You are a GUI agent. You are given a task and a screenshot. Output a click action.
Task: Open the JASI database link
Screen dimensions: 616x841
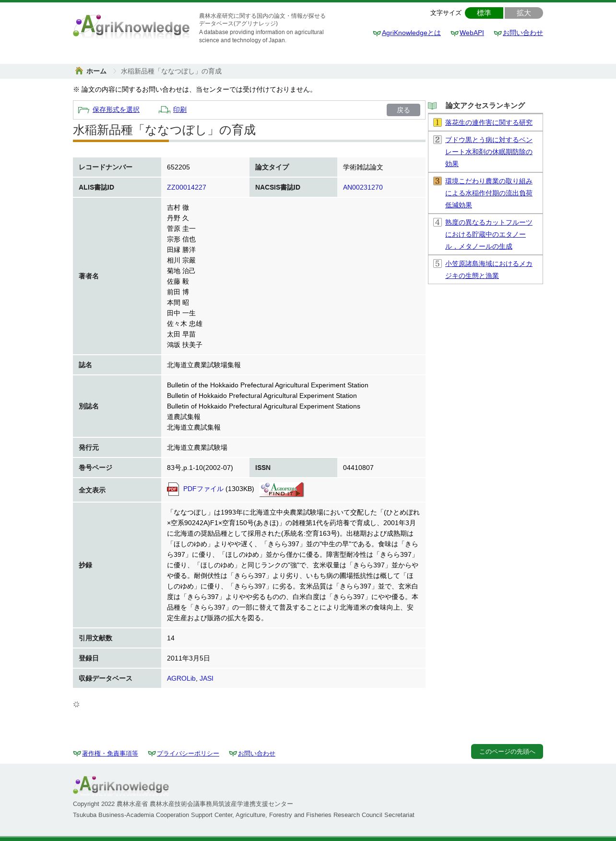[x=206, y=678]
